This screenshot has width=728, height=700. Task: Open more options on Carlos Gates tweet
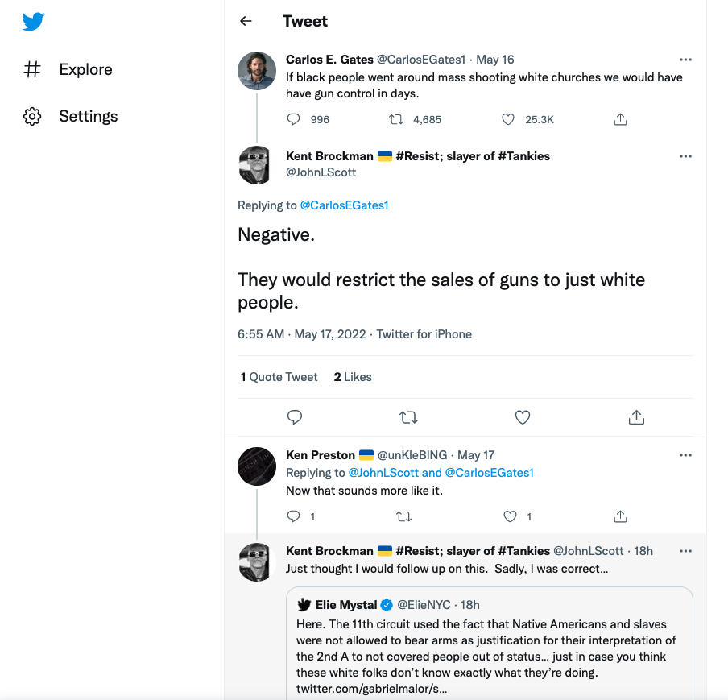click(x=685, y=60)
